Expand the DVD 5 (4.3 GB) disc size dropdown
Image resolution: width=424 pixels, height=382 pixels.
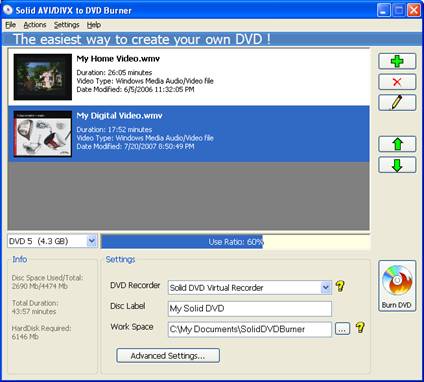click(91, 241)
